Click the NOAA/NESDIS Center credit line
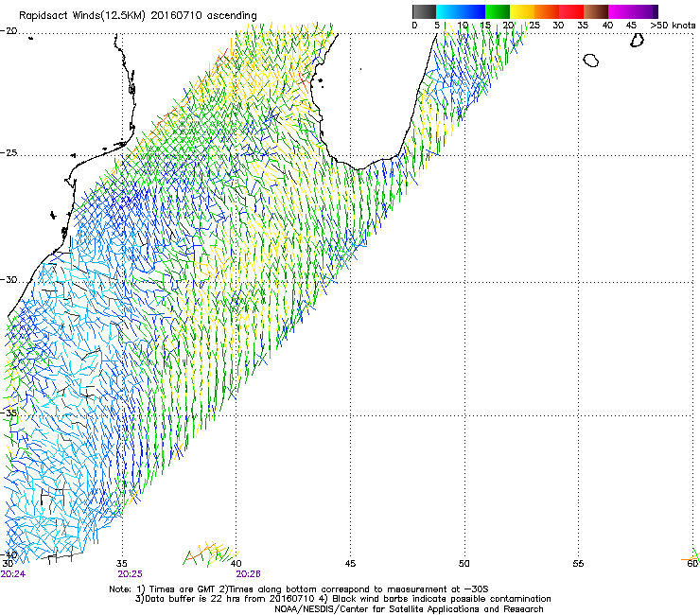This screenshot has height=615, width=700. 409,609
